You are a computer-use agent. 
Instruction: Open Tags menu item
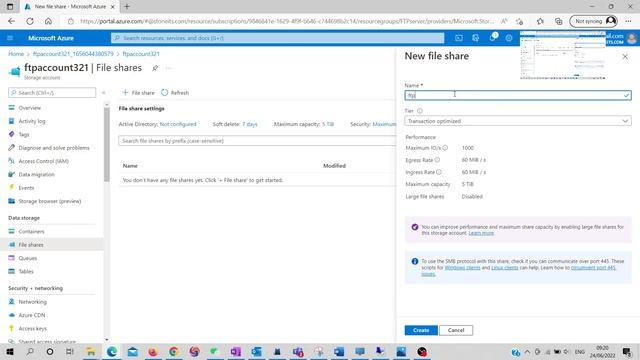click(x=24, y=134)
